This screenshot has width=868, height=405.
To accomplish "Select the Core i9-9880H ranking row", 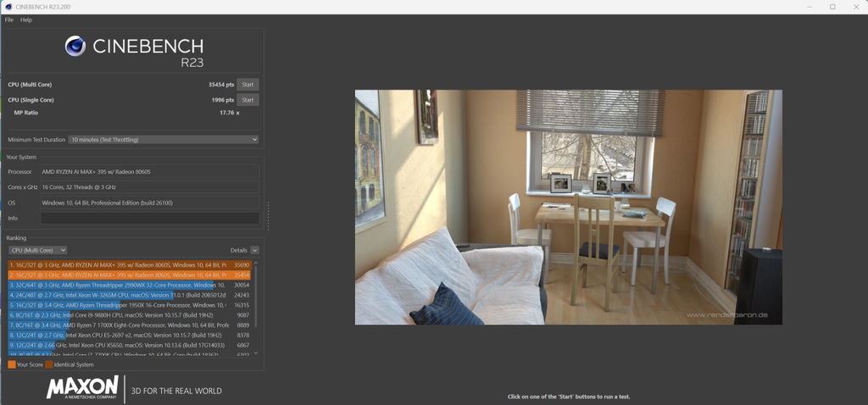I will pos(130,315).
